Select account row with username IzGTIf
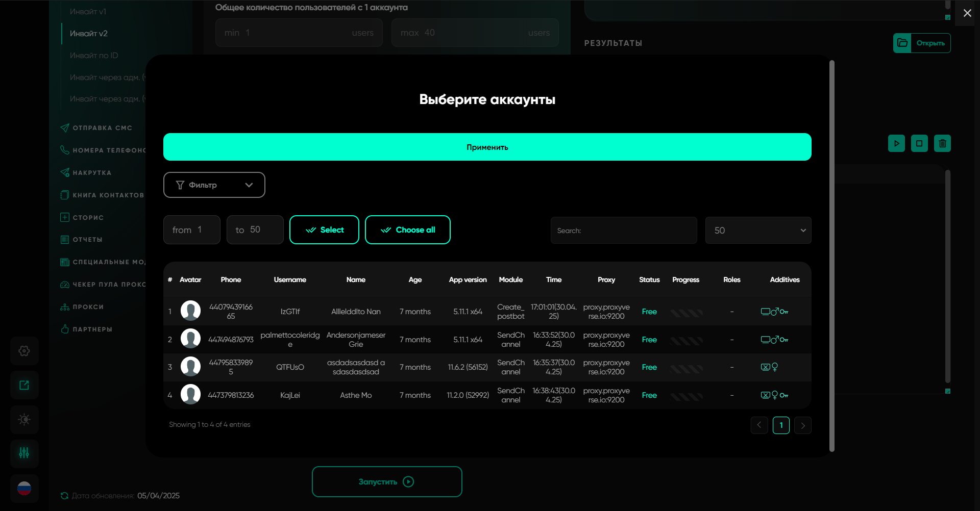 (x=290, y=312)
